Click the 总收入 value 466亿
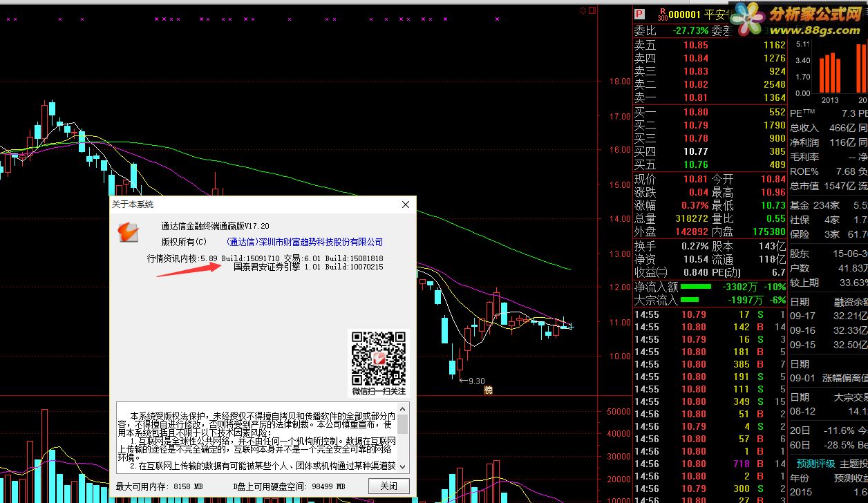This screenshot has width=868, height=503. point(842,128)
